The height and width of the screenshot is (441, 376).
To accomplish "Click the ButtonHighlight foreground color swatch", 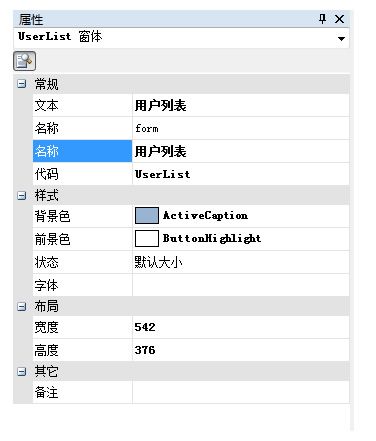I will [147, 238].
